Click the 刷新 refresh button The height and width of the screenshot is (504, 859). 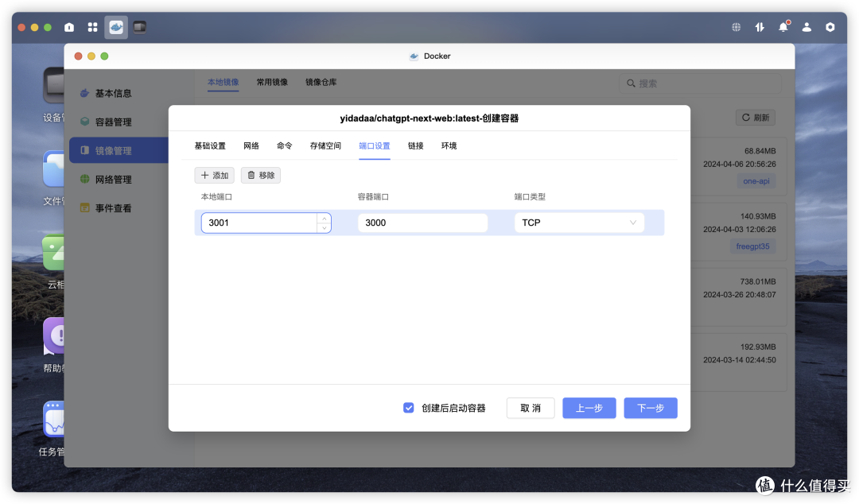pos(756,118)
